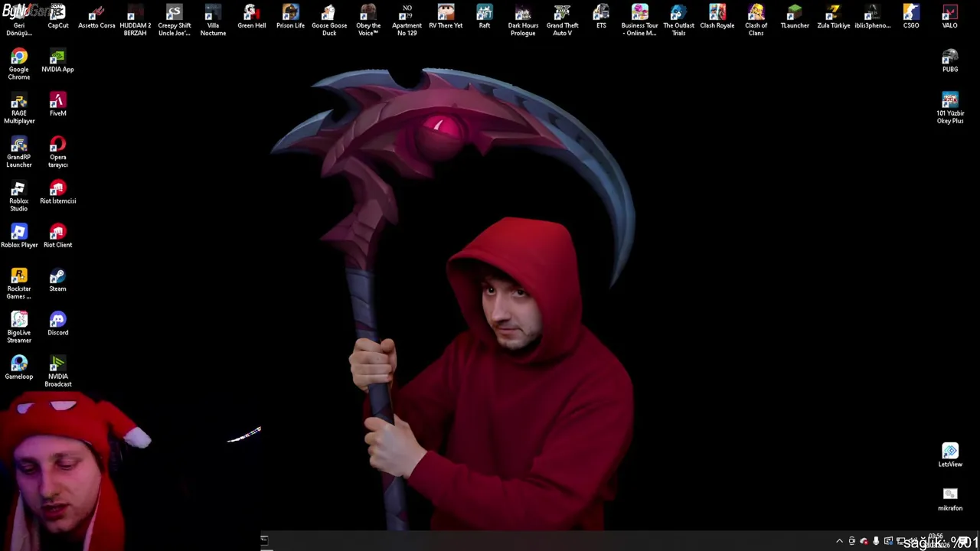Click the cloud sync error tray icon
The image size is (980, 551).
click(864, 541)
